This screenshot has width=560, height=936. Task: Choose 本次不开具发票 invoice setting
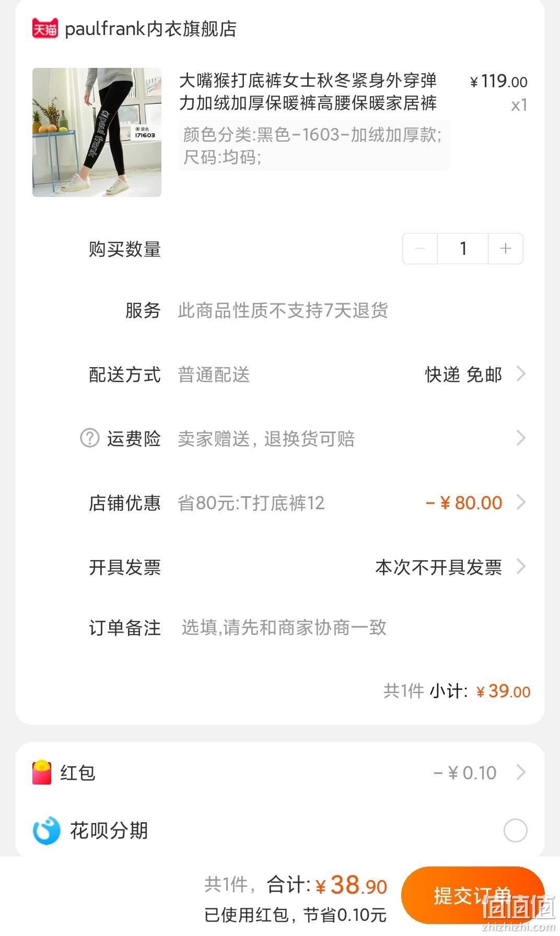(439, 567)
